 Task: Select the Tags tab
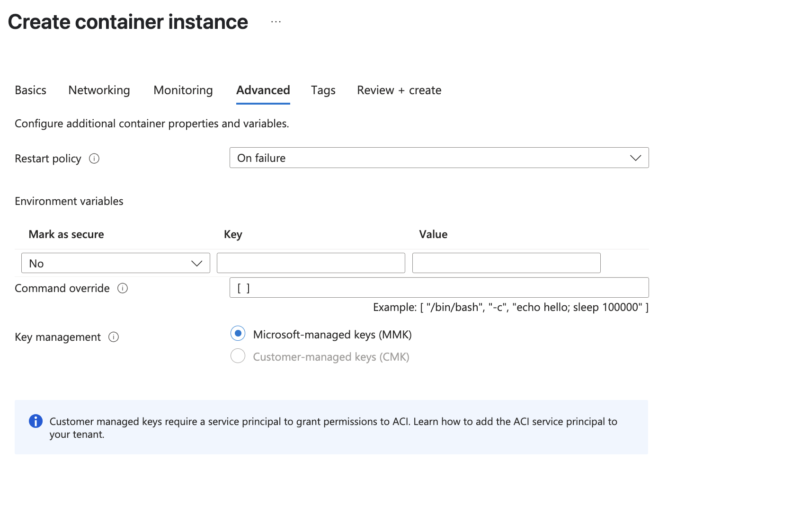pos(323,90)
